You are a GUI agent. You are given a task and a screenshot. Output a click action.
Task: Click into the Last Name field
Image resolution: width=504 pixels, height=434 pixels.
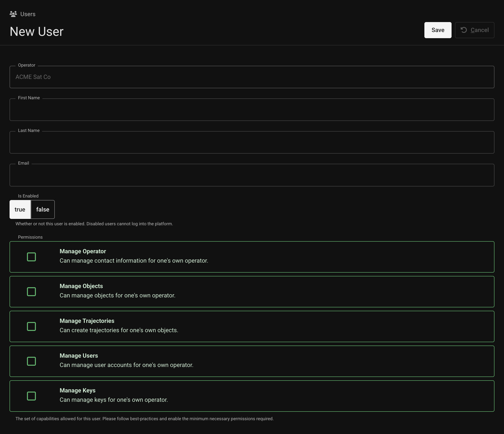click(252, 142)
